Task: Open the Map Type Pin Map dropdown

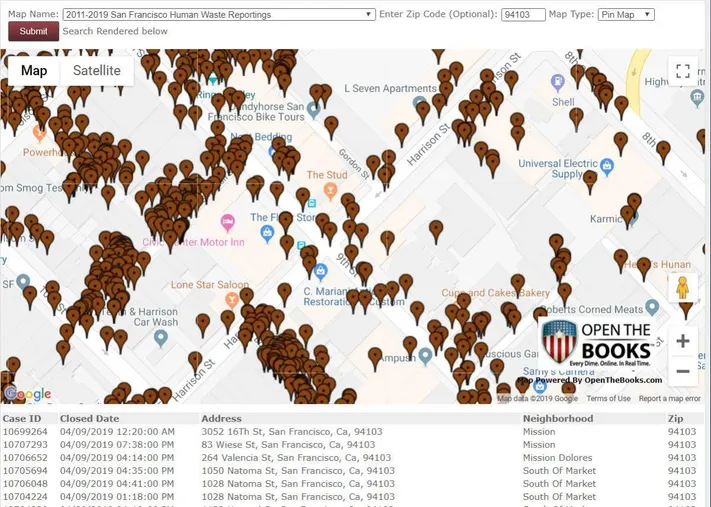Action: [x=626, y=15]
